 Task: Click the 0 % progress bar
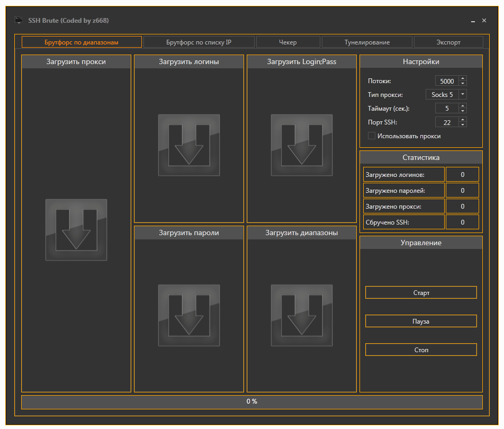252,402
